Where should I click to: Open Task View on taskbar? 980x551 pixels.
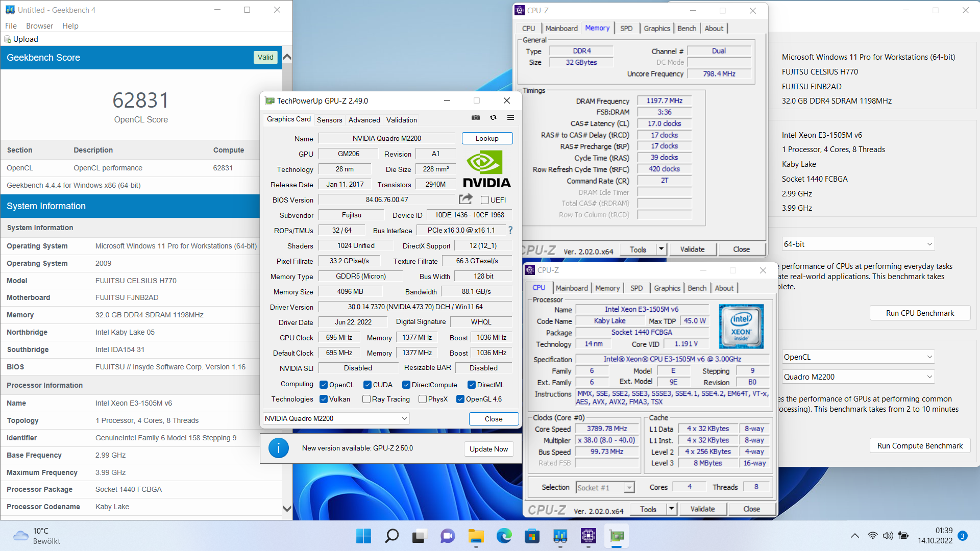click(x=420, y=536)
